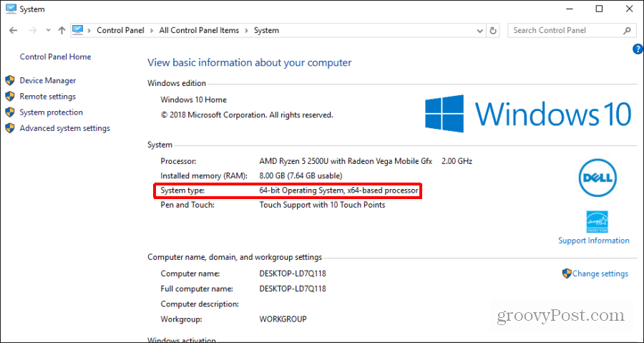Viewport: 644px width, 343px height.
Task: Click the computer icon in address bar
Action: [x=77, y=30]
